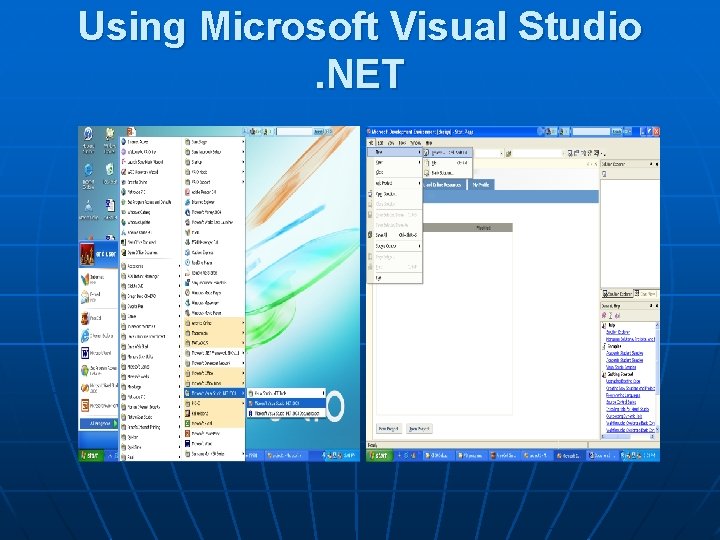720x540 pixels.
Task: Click the Visual Studio taskbar Start button
Action: tap(380, 456)
